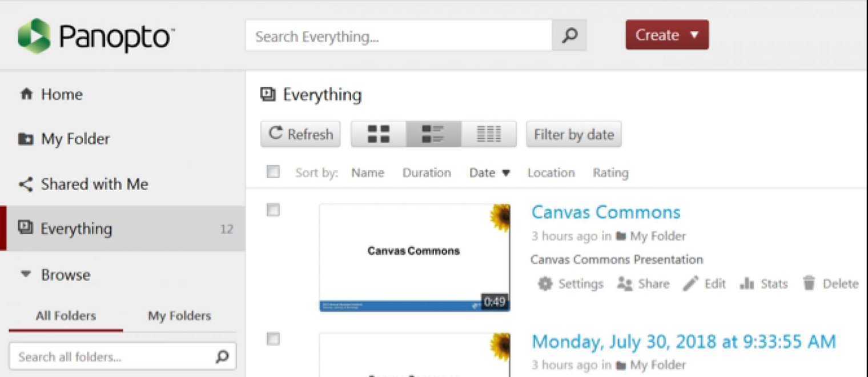Screen dimensions: 868x377
Task: Click the Canvas Commons Presentation description
Action: (617, 259)
